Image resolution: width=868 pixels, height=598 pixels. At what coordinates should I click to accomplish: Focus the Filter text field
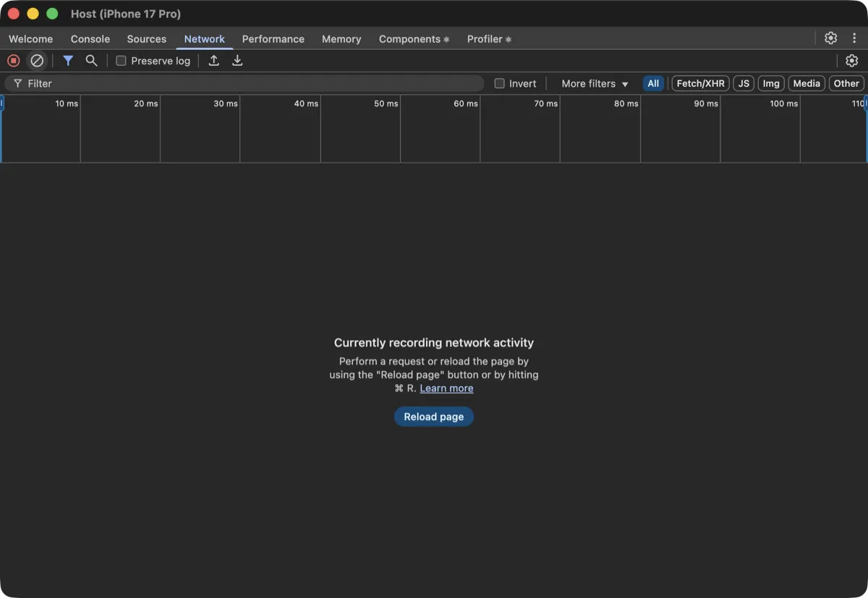[x=244, y=83]
